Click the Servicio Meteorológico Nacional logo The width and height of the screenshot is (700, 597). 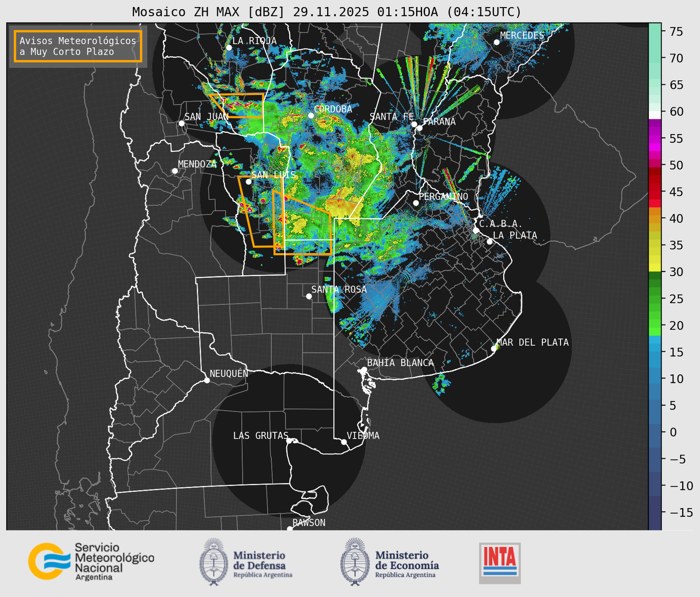(x=91, y=561)
